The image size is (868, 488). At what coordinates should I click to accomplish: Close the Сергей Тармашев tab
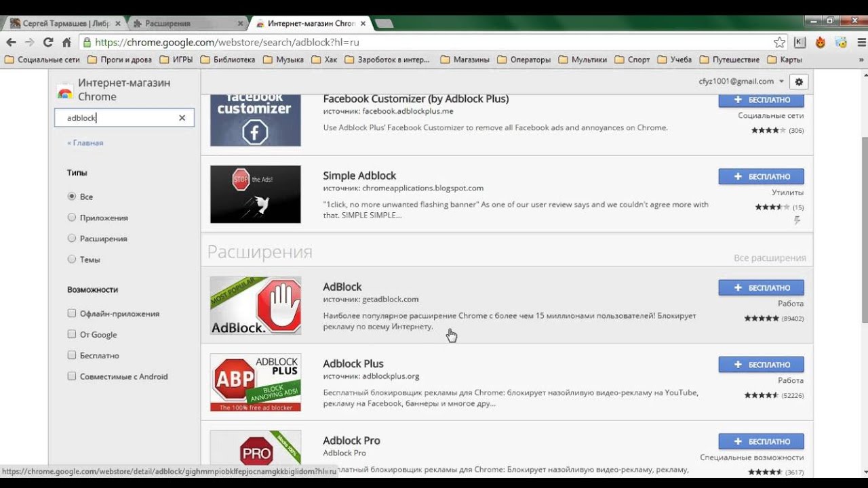118,23
